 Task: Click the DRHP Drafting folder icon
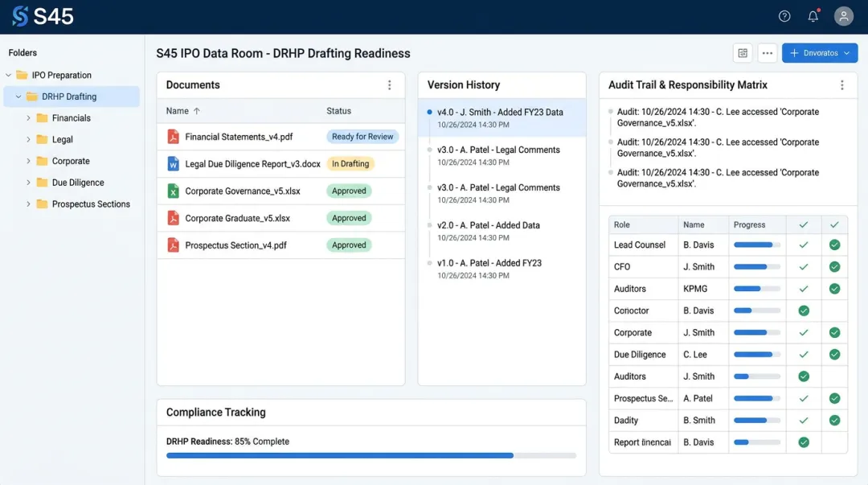pos(32,97)
